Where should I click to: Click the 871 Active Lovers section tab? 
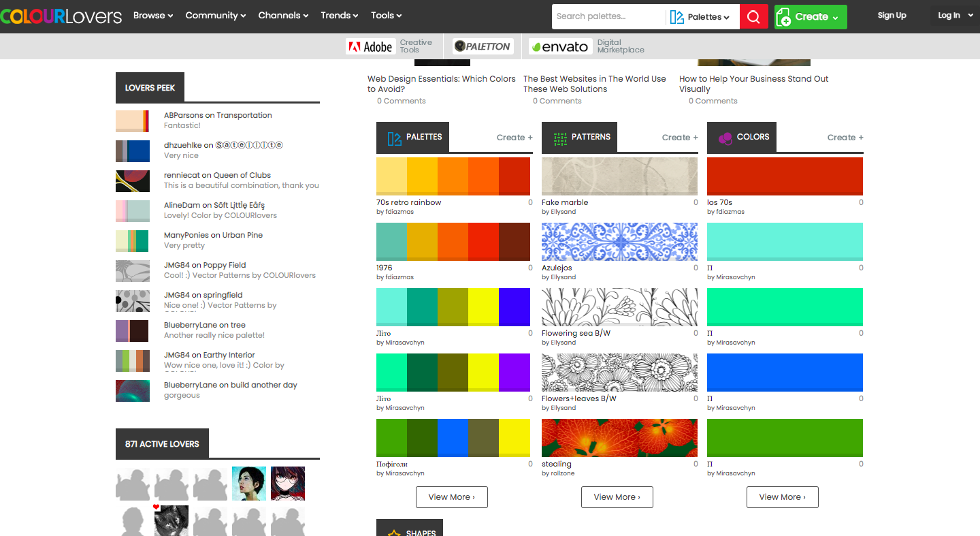[x=162, y=443]
